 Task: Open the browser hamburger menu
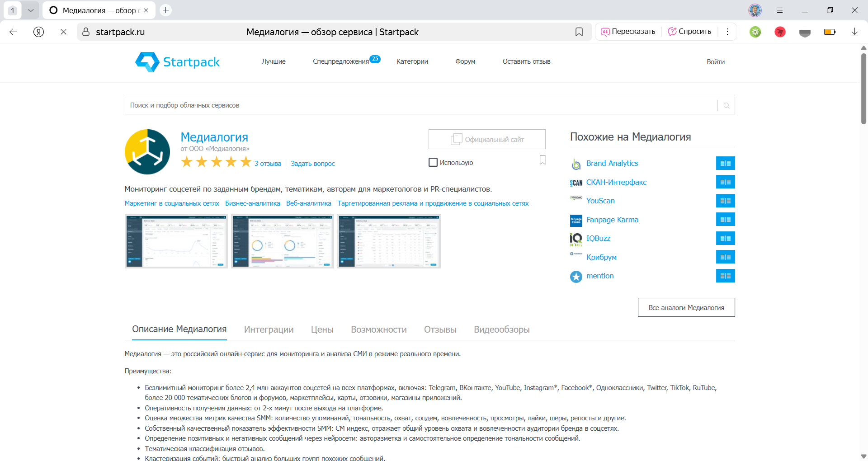[780, 10]
